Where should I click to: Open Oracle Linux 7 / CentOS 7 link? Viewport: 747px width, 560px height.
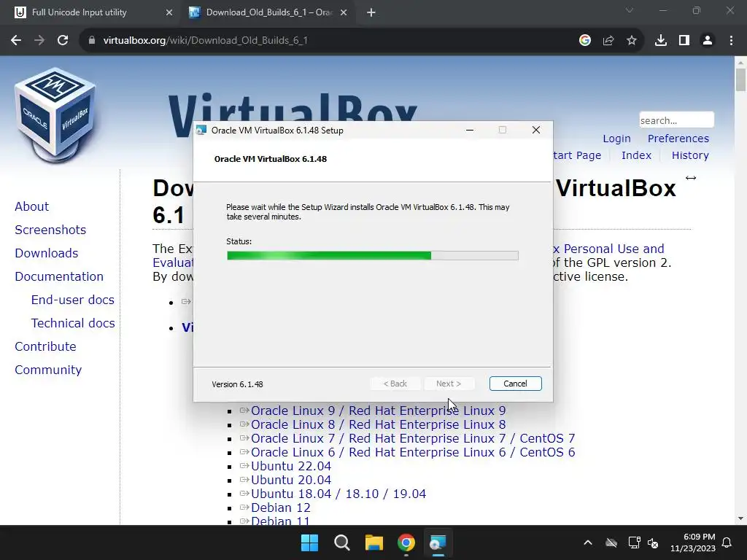tap(413, 438)
